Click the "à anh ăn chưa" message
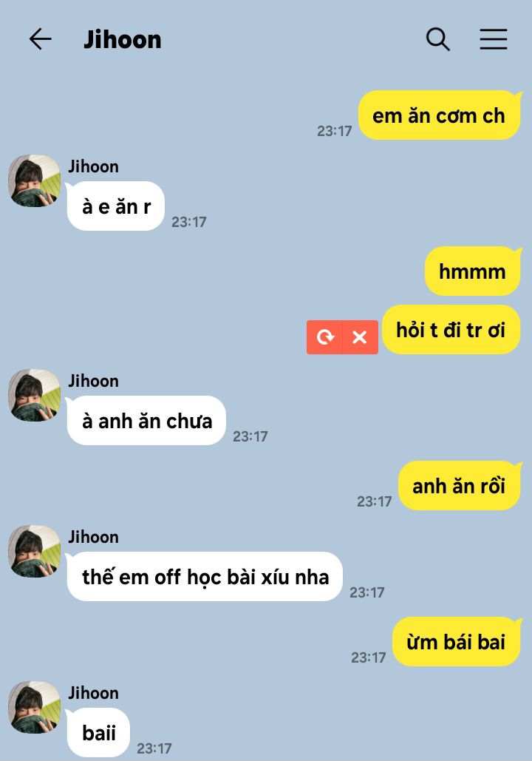Image resolution: width=532 pixels, height=761 pixels. coord(146,421)
